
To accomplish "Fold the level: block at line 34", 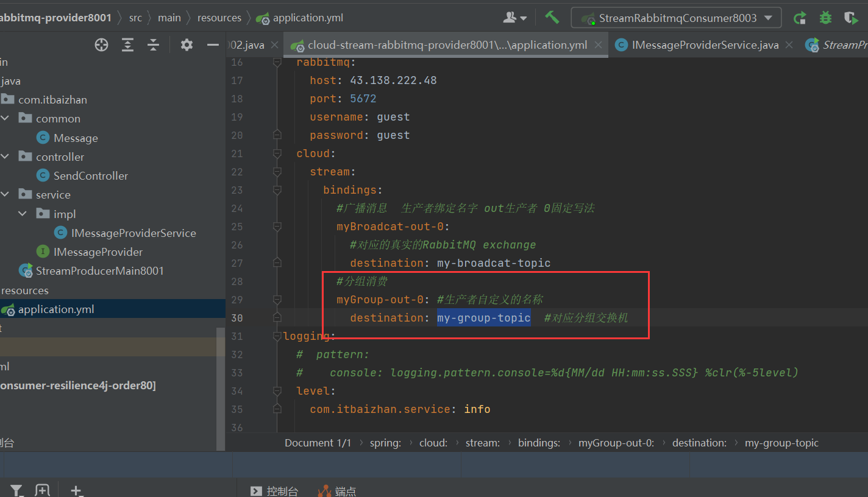I will (x=277, y=391).
